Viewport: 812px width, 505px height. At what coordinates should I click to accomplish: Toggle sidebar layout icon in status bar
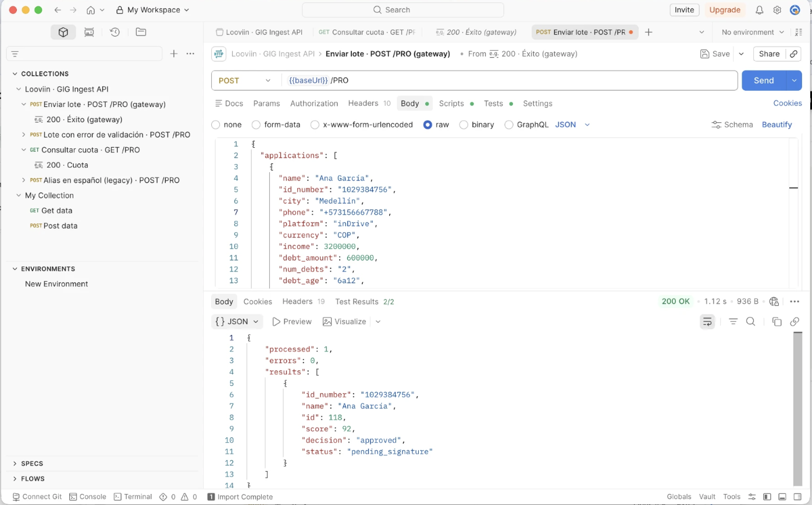coord(767,497)
